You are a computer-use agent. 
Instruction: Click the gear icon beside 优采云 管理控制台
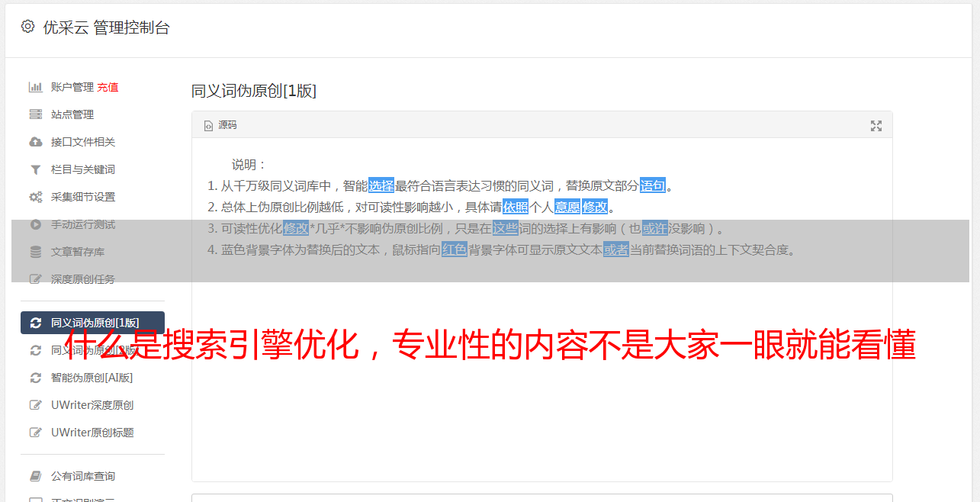click(28, 27)
